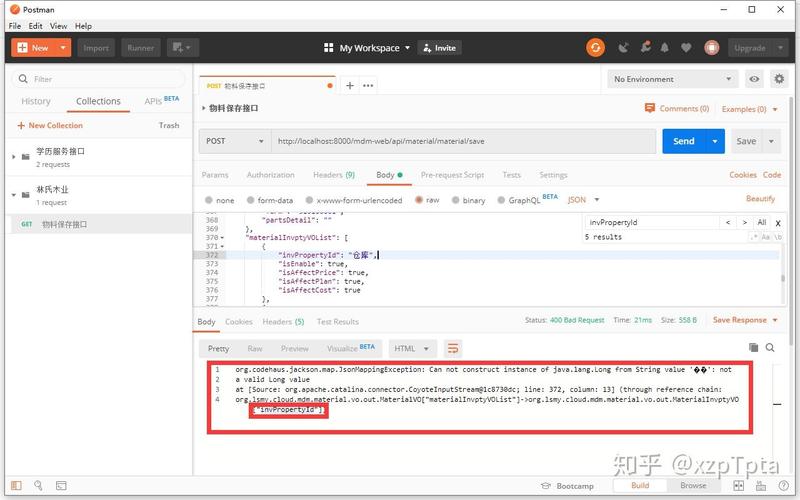The width and height of the screenshot is (800, 500).
Task: Toggle the sidebar icon in status bar
Action: click(16, 485)
